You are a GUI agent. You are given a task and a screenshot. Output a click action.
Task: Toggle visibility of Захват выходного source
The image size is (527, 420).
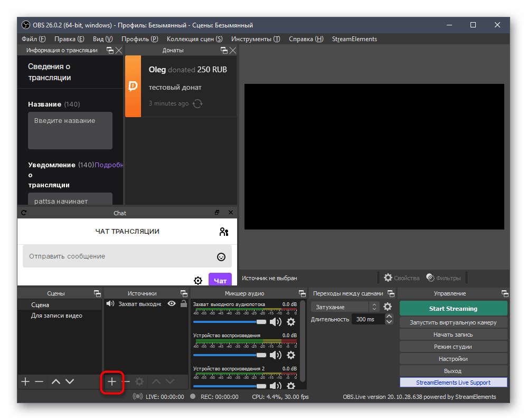(172, 304)
